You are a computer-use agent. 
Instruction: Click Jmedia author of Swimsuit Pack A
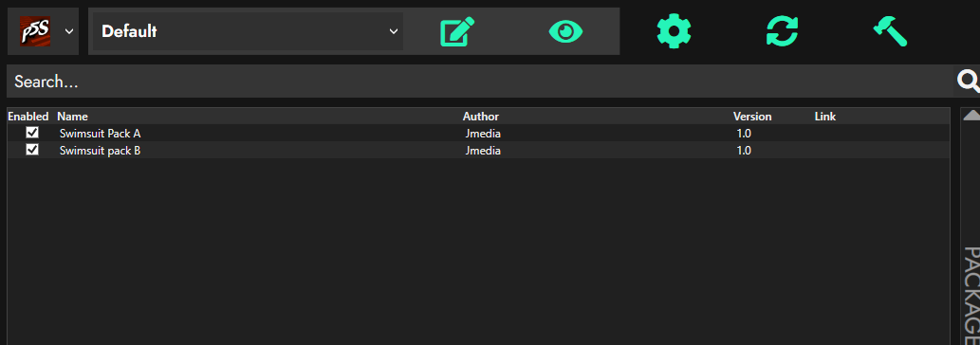483,134
